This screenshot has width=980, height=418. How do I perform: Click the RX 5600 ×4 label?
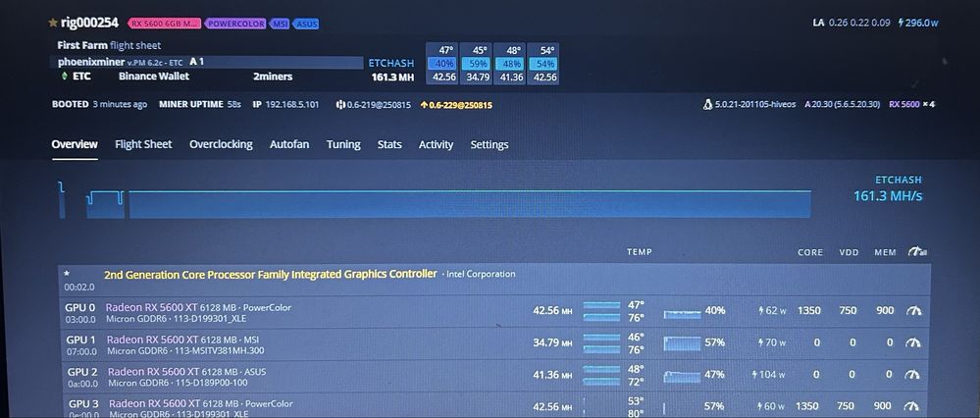click(x=912, y=104)
